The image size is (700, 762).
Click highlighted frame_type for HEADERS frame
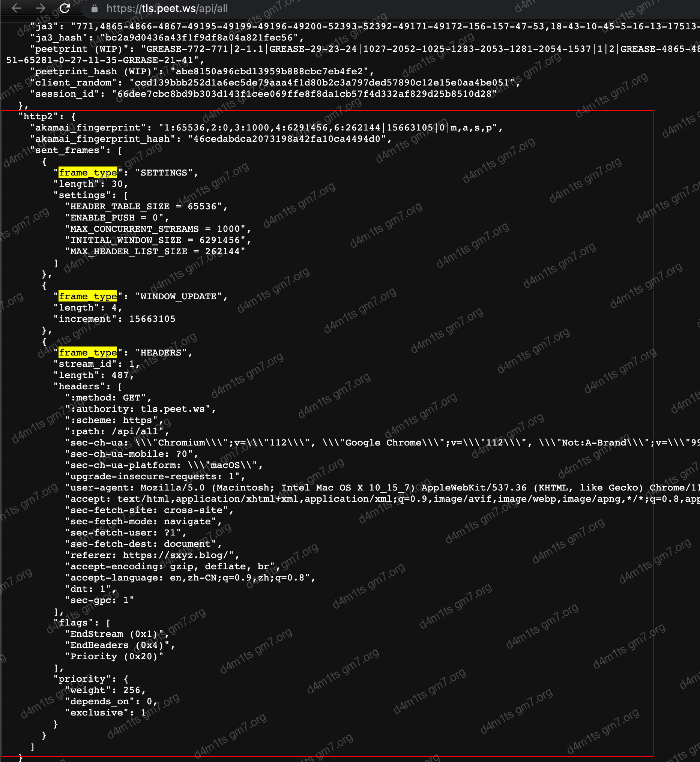pyautogui.click(x=88, y=353)
